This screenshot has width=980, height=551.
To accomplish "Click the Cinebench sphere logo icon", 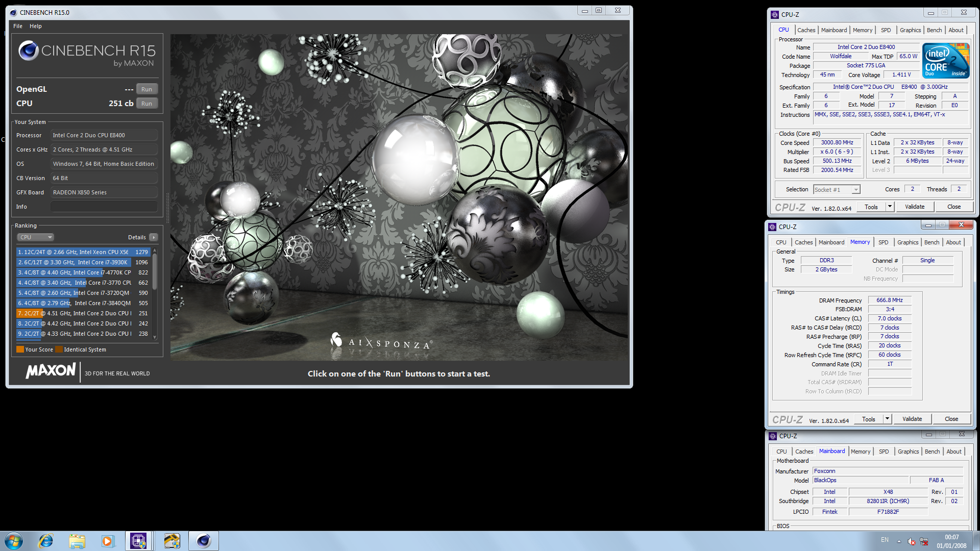I will coord(29,51).
